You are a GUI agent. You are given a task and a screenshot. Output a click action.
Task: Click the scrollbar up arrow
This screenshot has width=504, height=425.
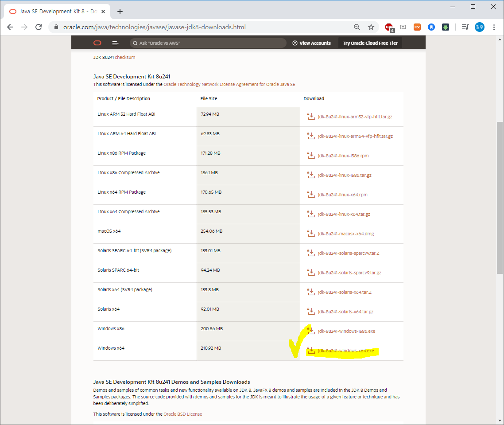[500, 39]
